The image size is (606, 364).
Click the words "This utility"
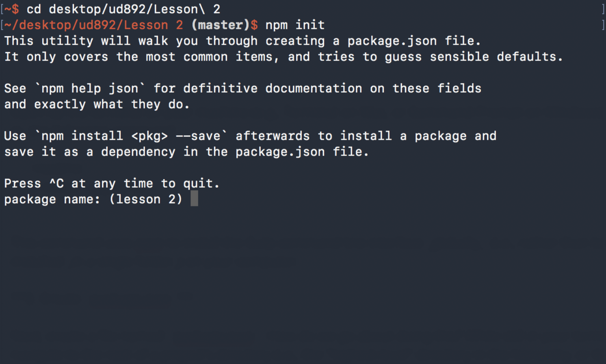(x=49, y=41)
